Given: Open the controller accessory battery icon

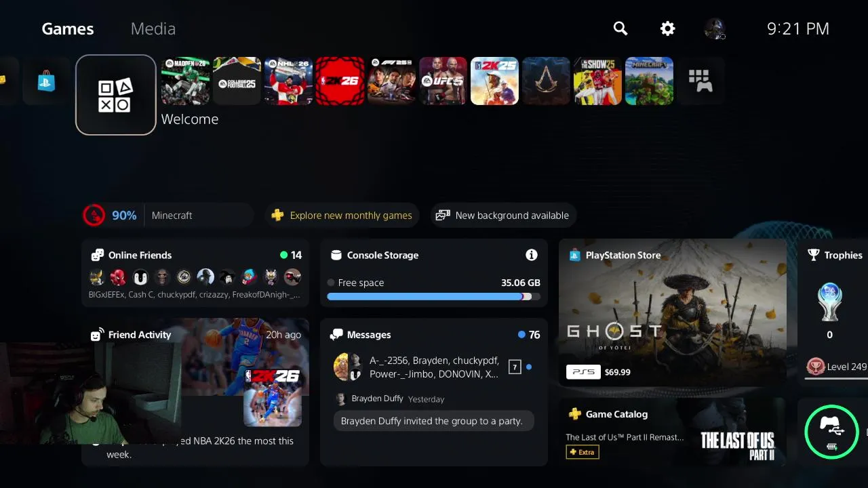Looking at the screenshot, I should pos(832,432).
